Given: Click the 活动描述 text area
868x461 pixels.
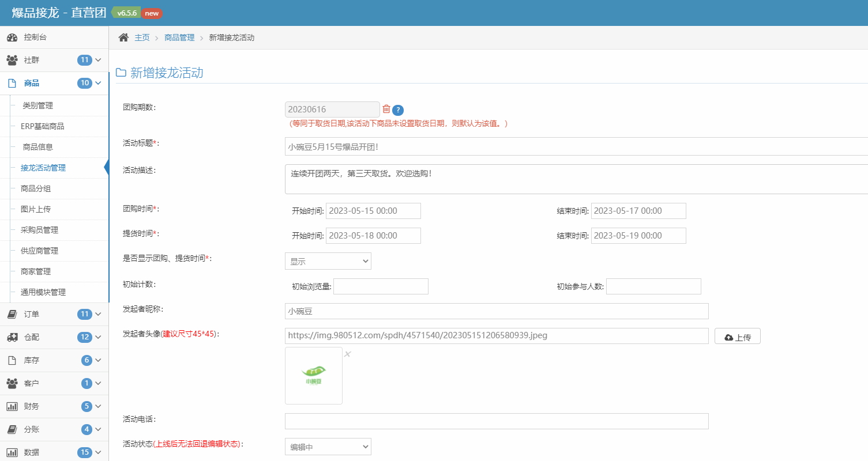Looking at the screenshot, I should 576,179.
